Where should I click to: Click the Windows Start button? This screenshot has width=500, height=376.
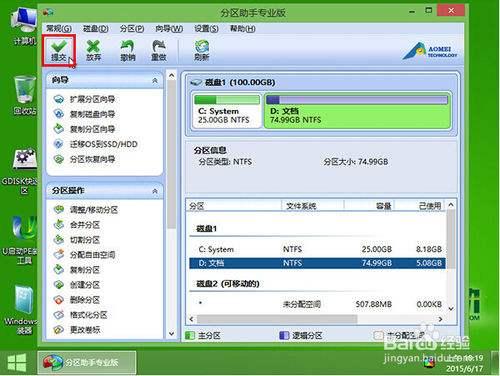point(17,363)
